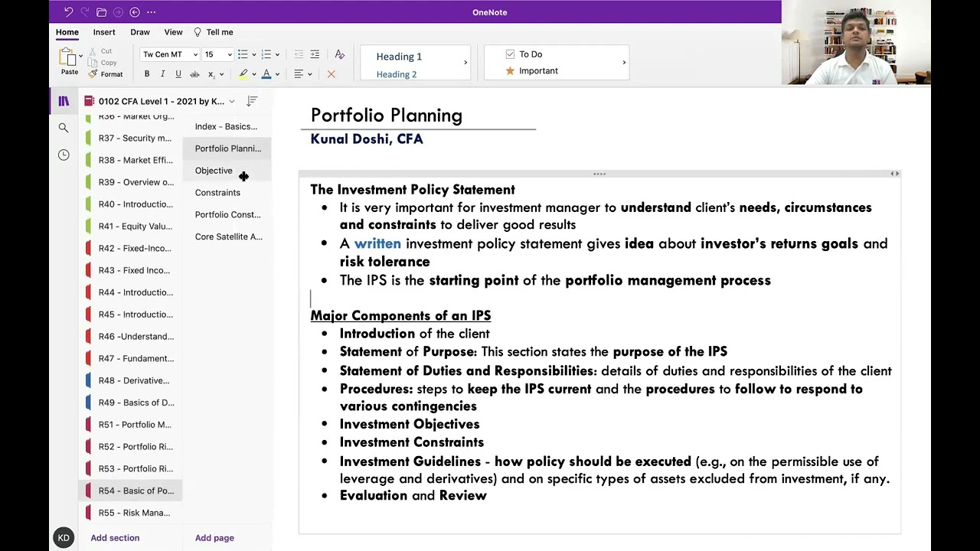Open numbering style dropdown arrow
The height and width of the screenshot is (551, 980).
277,54
